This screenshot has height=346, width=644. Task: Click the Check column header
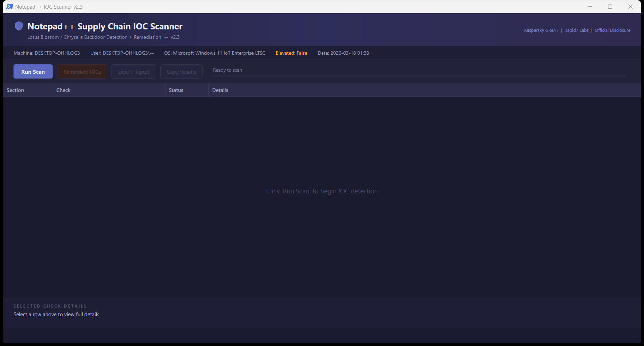[63, 90]
